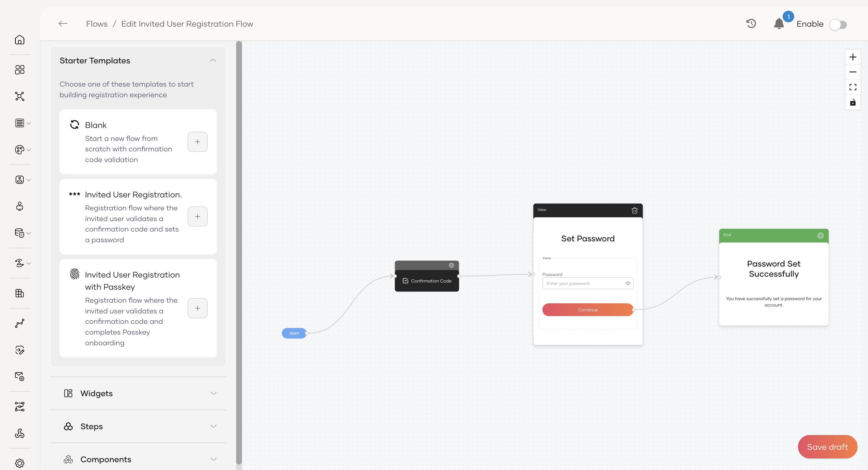868x470 pixels.
Task: Click the canvas lock icon
Action: (x=852, y=102)
